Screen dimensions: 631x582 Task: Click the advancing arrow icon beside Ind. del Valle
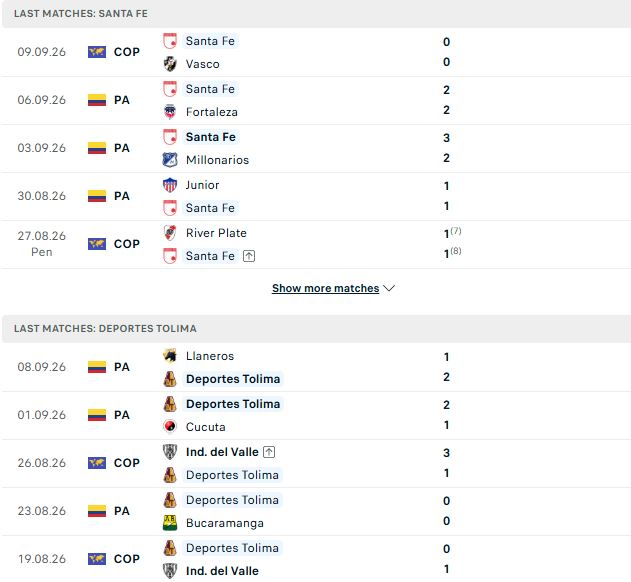click(x=269, y=452)
